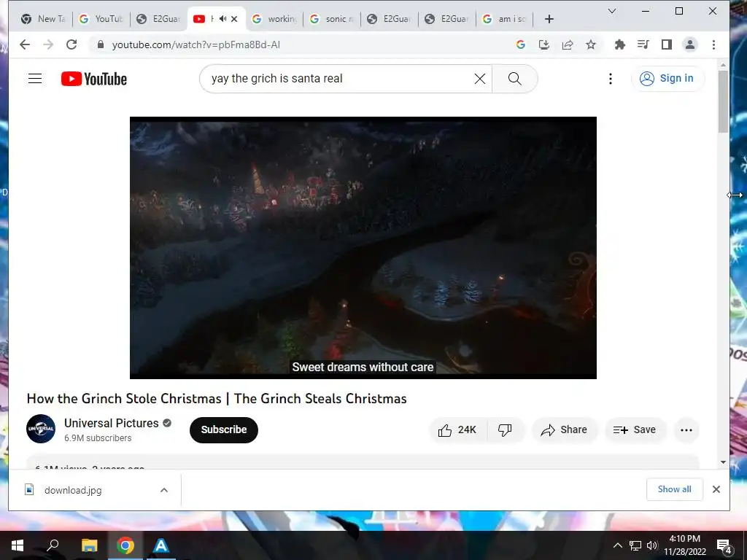Share this page from address bar

568,44
